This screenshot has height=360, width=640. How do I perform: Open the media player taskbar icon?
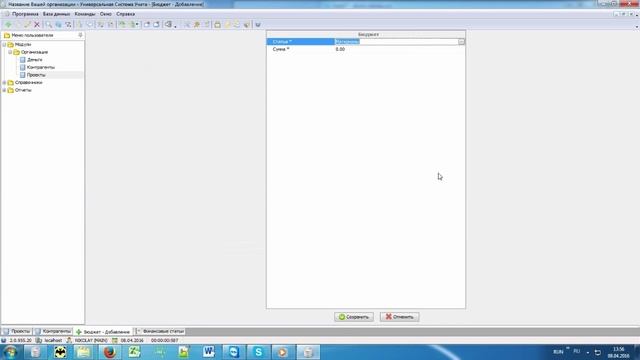click(283, 352)
